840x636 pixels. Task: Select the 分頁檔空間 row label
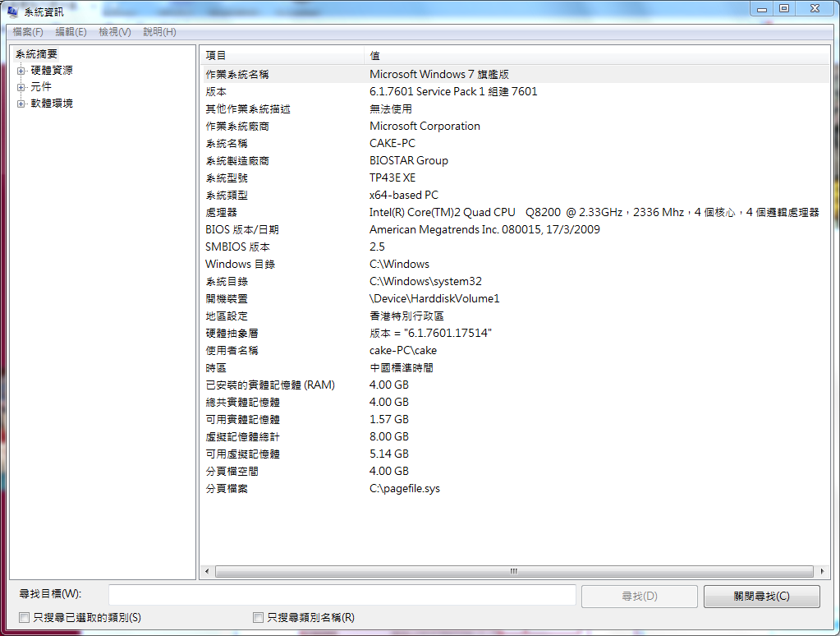click(232, 471)
